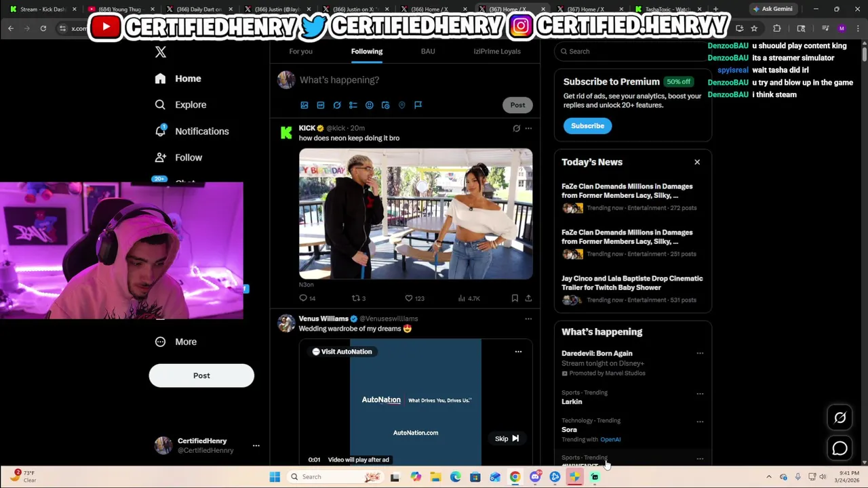
Task: Select the Following tab
Action: pyautogui.click(x=367, y=52)
